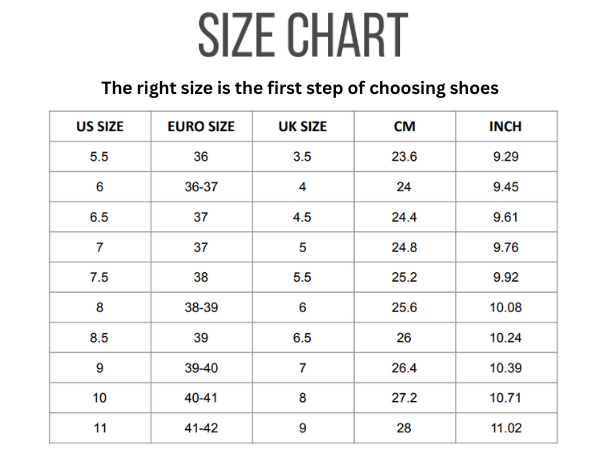
Task: Select the INCH column header
Action: pyautogui.click(x=505, y=127)
